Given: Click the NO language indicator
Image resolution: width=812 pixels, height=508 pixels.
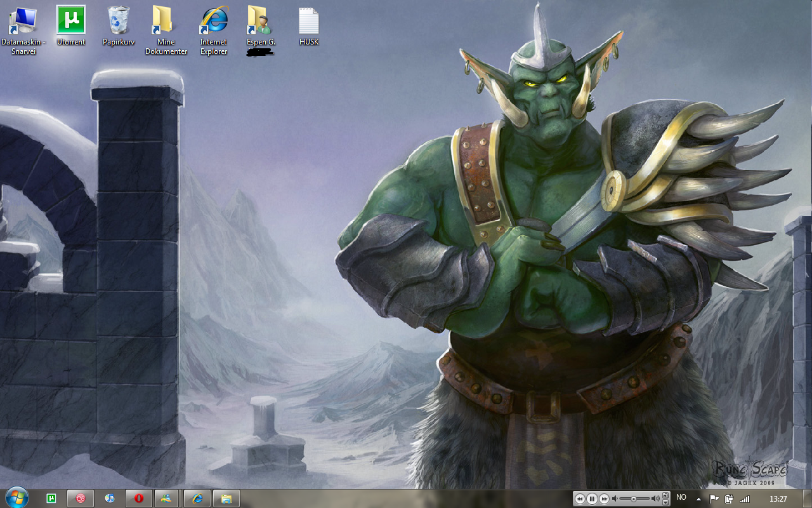Looking at the screenshot, I should 681,497.
